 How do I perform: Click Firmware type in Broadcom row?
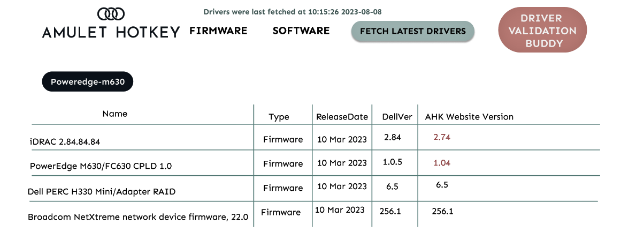(281, 212)
